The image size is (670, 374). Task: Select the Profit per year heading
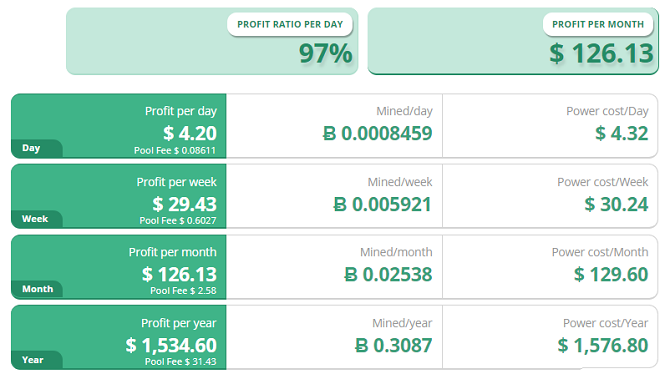tap(179, 323)
